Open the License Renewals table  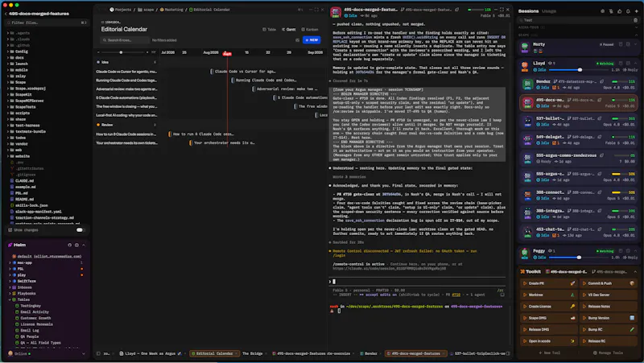(36, 324)
